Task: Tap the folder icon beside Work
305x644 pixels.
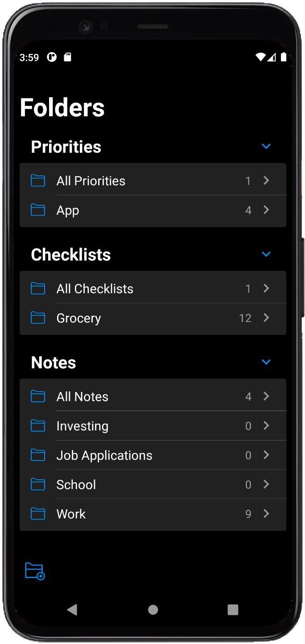Action: (x=38, y=514)
